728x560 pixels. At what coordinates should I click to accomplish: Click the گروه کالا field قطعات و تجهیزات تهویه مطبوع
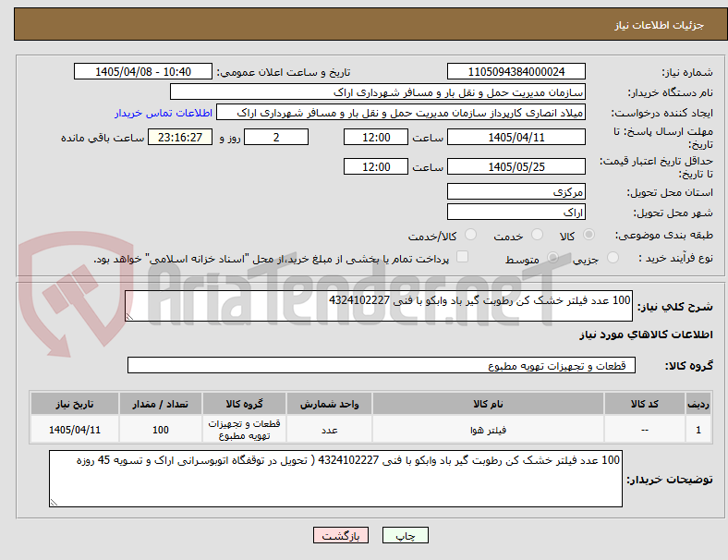[382, 365]
